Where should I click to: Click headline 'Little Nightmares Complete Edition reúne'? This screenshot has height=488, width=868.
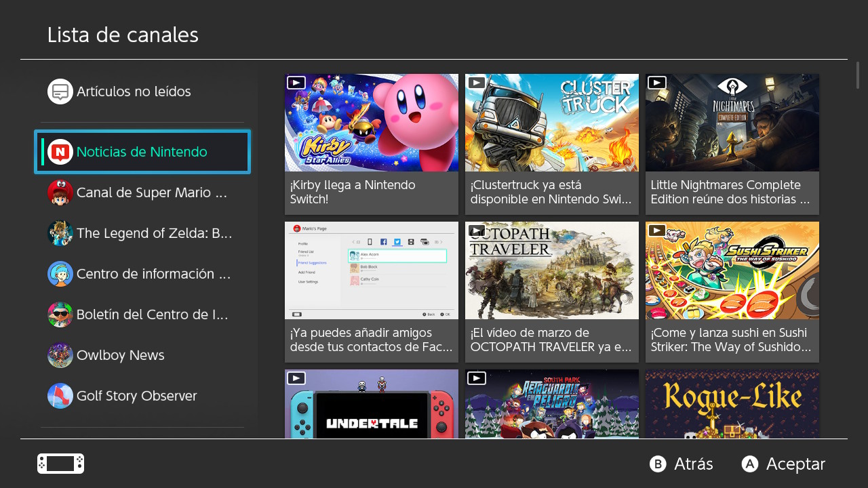click(730, 192)
